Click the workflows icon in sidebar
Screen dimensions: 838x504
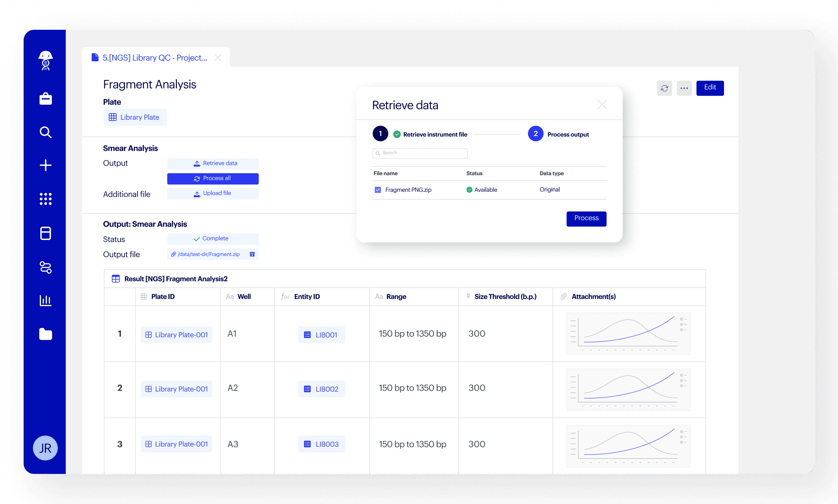pos(45,267)
